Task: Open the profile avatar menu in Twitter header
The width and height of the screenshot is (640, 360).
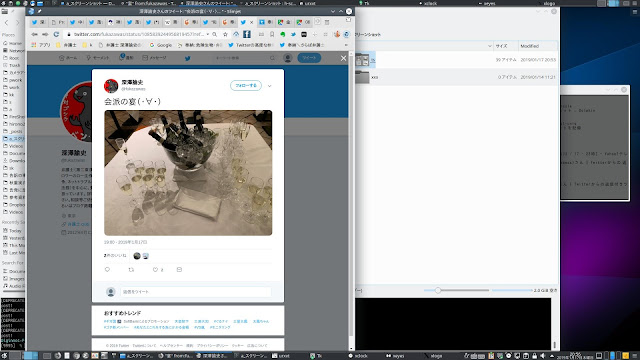Action: [x=288, y=58]
